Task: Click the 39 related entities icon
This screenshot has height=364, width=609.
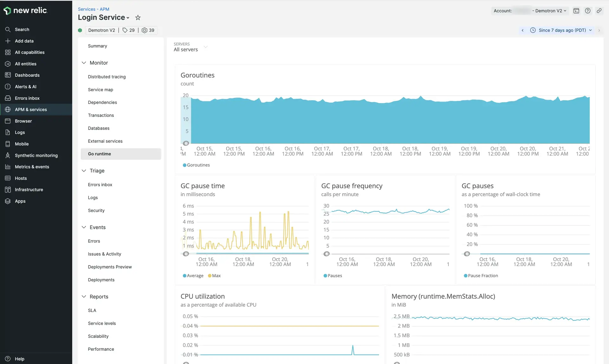Action: (148, 30)
